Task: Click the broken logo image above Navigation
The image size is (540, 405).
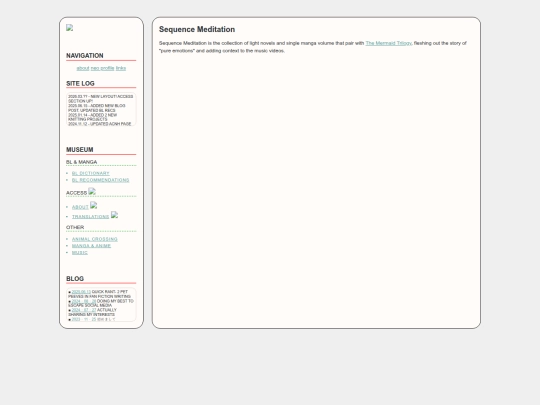Action: click(x=70, y=28)
